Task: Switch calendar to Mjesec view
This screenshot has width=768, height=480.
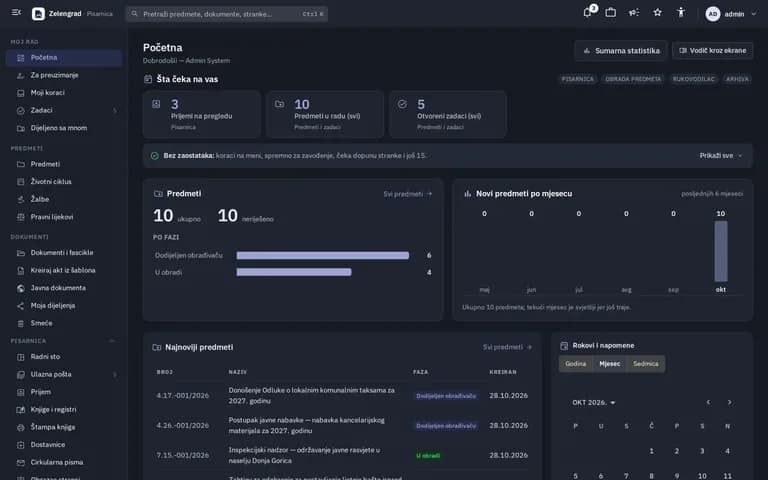Action: tap(610, 364)
